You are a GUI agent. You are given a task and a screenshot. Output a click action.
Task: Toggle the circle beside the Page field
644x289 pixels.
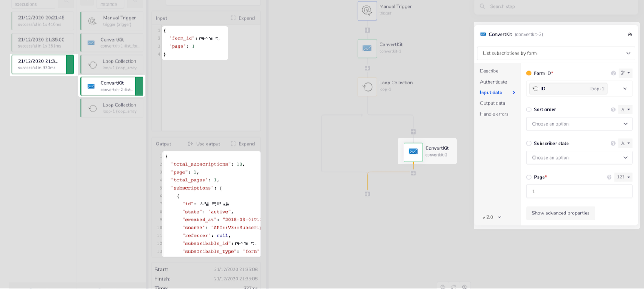click(529, 177)
